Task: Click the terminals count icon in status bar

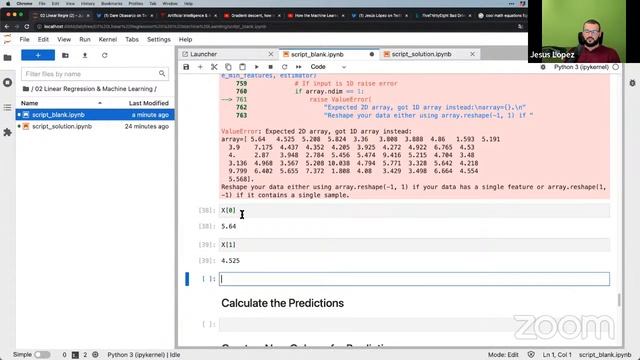Action: (75, 355)
